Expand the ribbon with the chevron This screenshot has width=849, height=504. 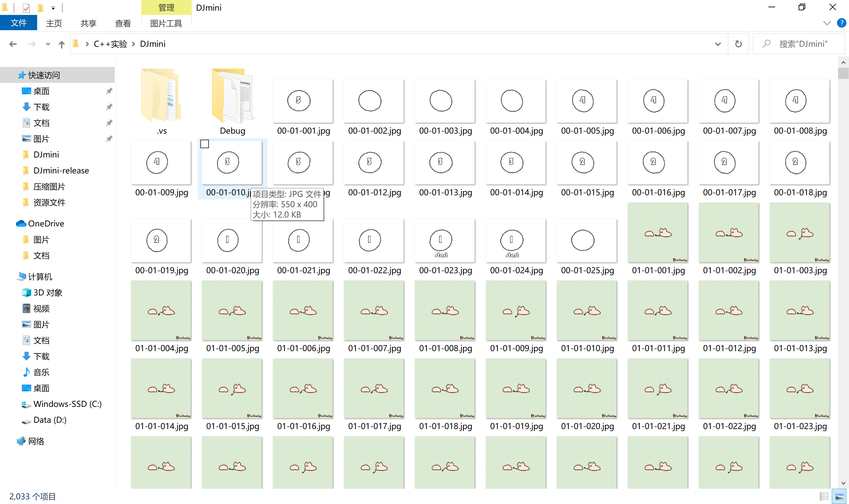coord(827,23)
